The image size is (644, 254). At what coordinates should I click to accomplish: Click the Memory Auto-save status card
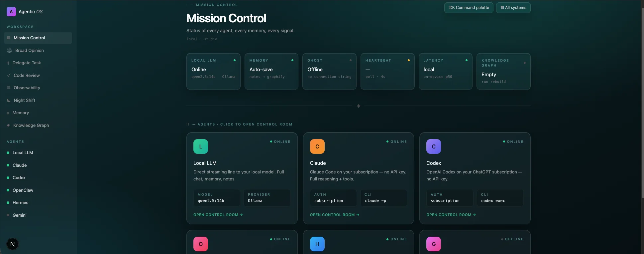[x=271, y=71]
